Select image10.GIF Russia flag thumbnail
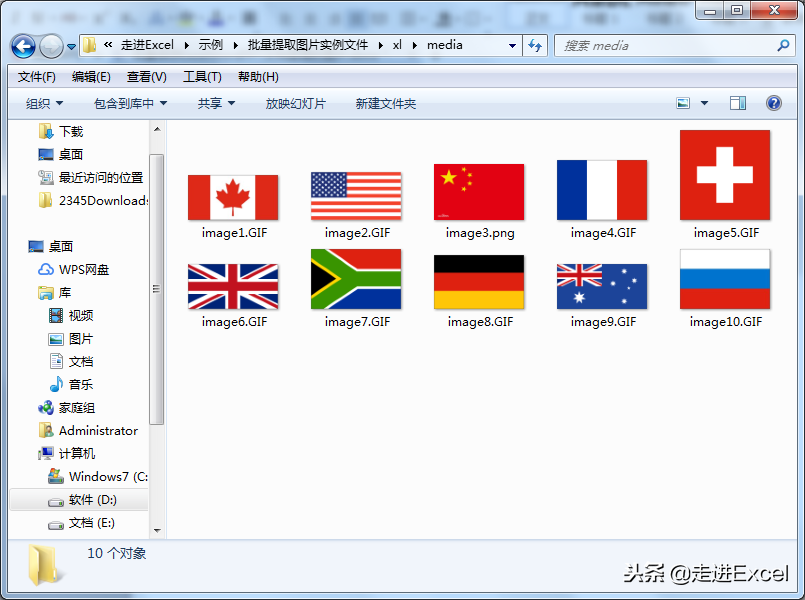Viewport: 805px width, 600px height. coord(725,279)
